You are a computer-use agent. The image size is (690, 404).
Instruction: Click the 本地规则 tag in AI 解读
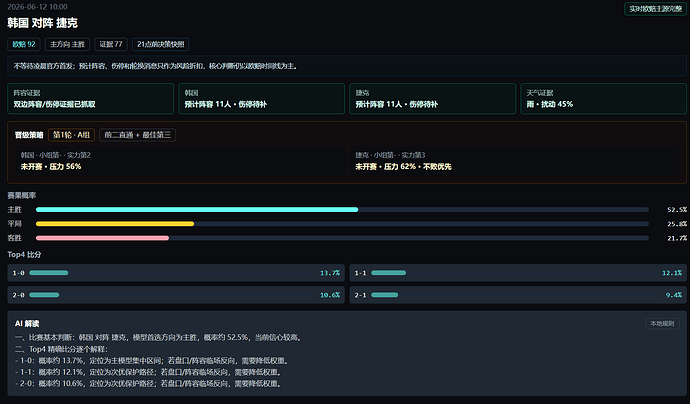point(662,323)
